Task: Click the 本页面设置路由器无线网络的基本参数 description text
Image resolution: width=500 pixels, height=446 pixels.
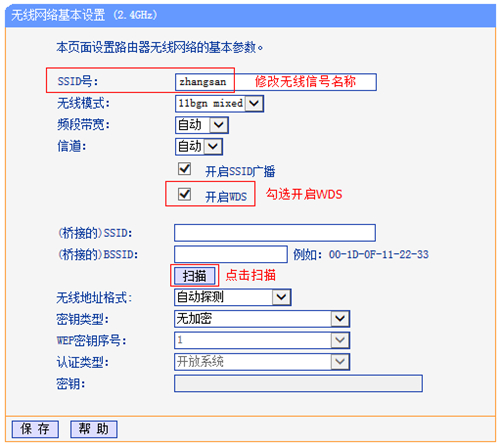Action: [159, 48]
